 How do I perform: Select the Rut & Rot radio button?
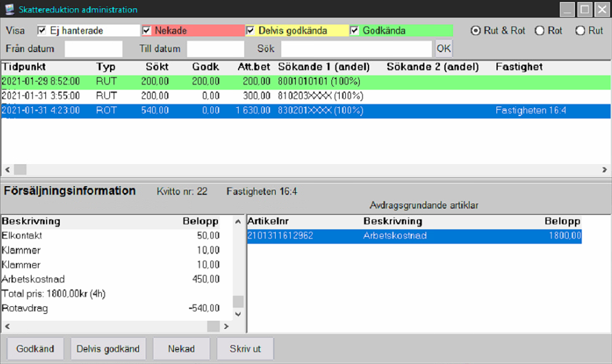[475, 31]
